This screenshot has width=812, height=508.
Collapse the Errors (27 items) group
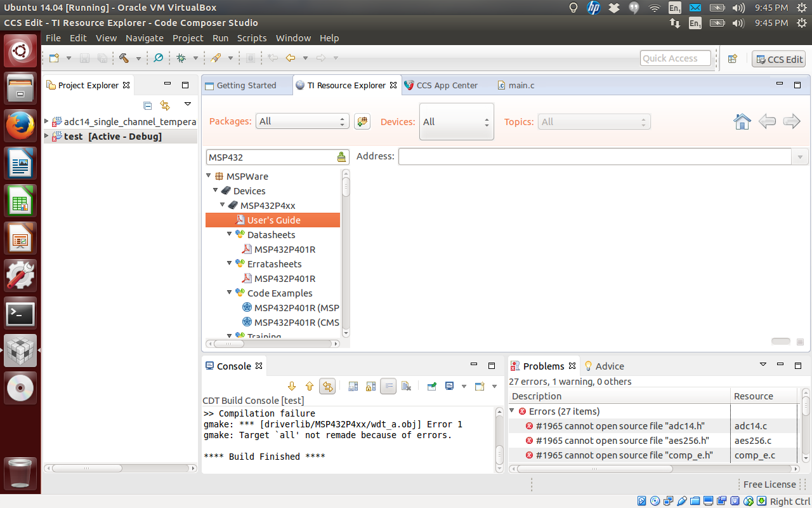(x=513, y=411)
